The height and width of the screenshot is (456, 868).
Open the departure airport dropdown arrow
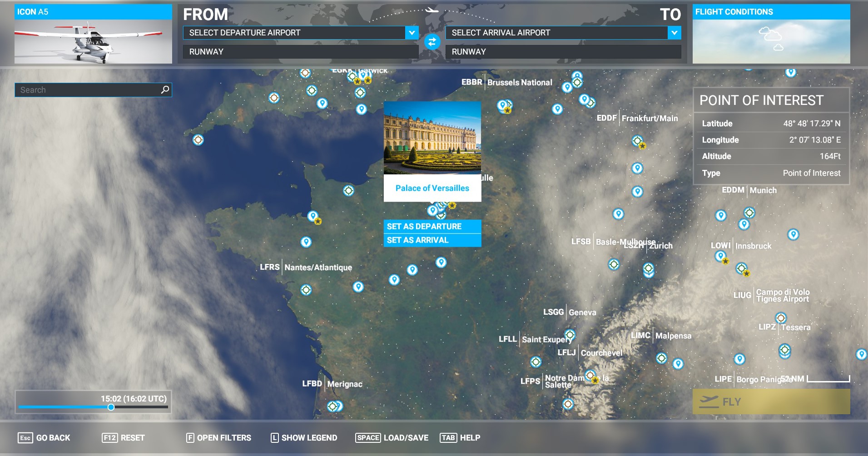412,33
